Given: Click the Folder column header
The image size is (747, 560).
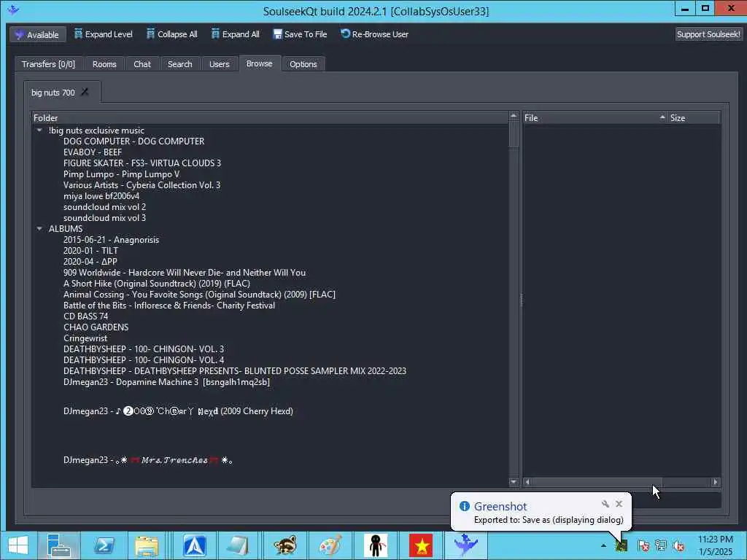Looking at the screenshot, I should click(x=270, y=117).
